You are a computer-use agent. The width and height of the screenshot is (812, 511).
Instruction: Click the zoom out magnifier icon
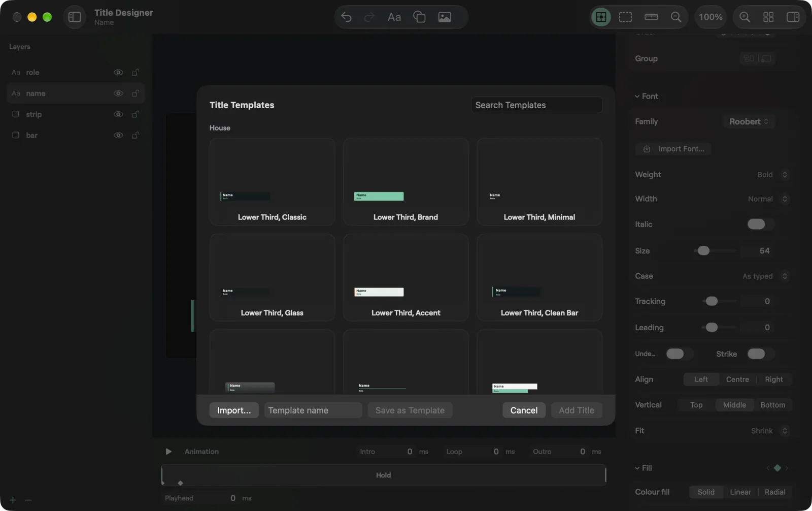tap(676, 17)
